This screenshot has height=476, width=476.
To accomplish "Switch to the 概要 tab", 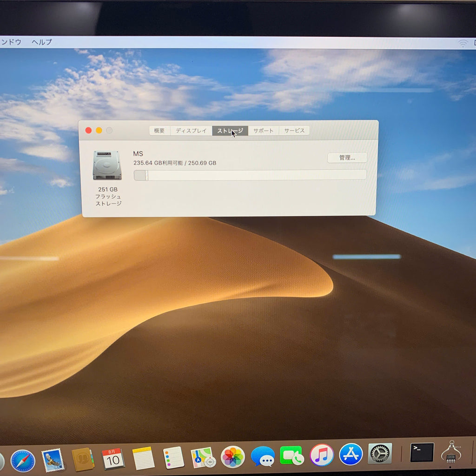I will pos(159,131).
